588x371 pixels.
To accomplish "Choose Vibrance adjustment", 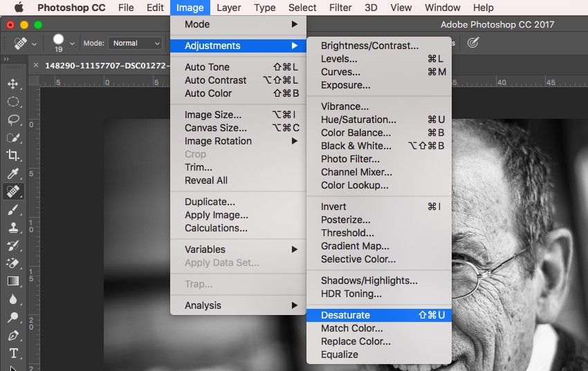I will coord(379,106).
